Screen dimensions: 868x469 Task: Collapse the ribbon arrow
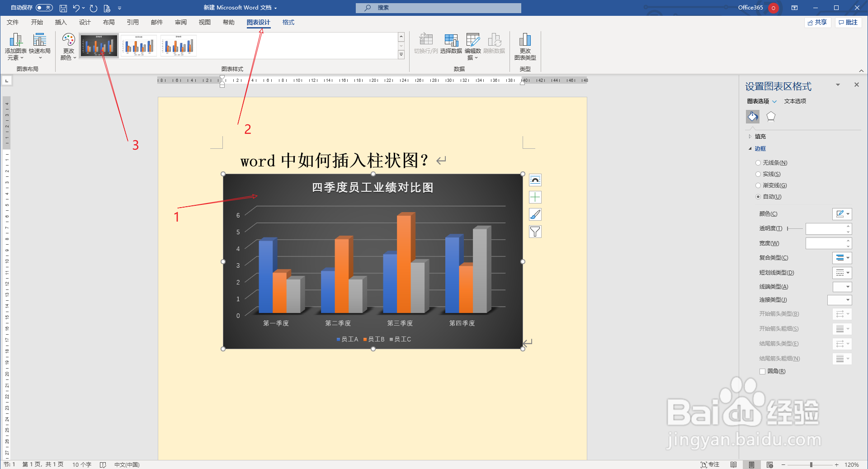[861, 71]
